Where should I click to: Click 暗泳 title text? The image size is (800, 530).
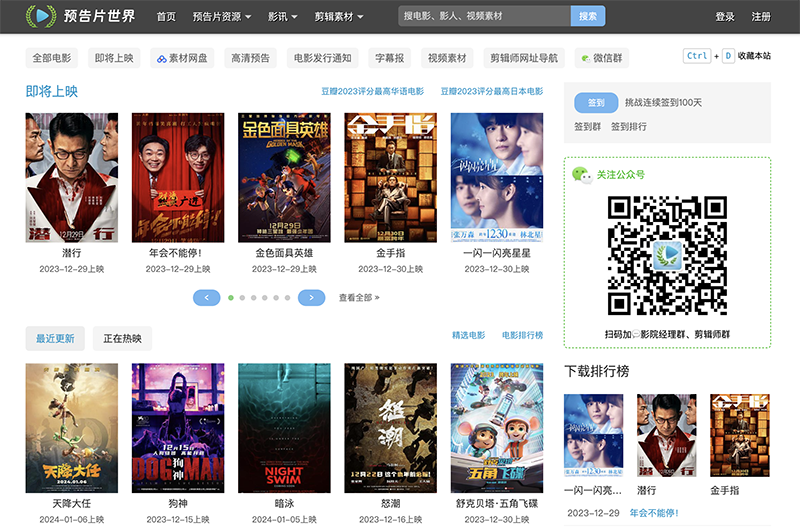point(284,503)
